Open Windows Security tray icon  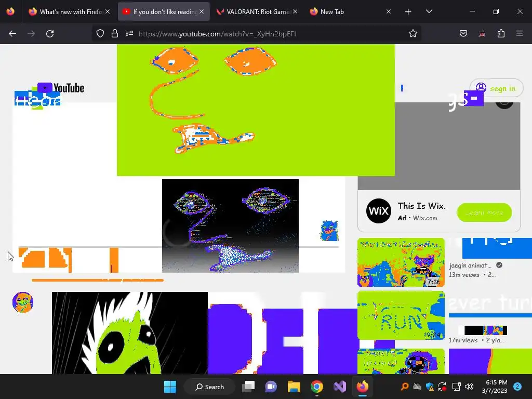(430, 387)
